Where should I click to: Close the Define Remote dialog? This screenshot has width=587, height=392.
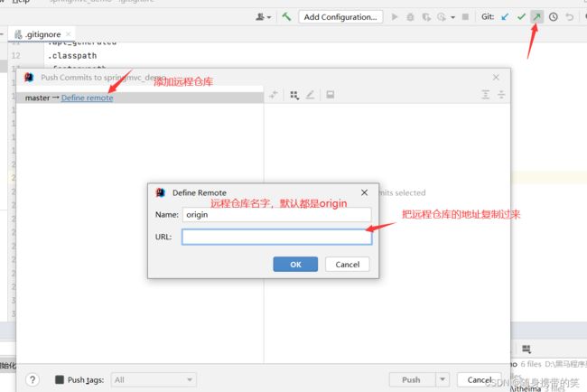tap(364, 192)
